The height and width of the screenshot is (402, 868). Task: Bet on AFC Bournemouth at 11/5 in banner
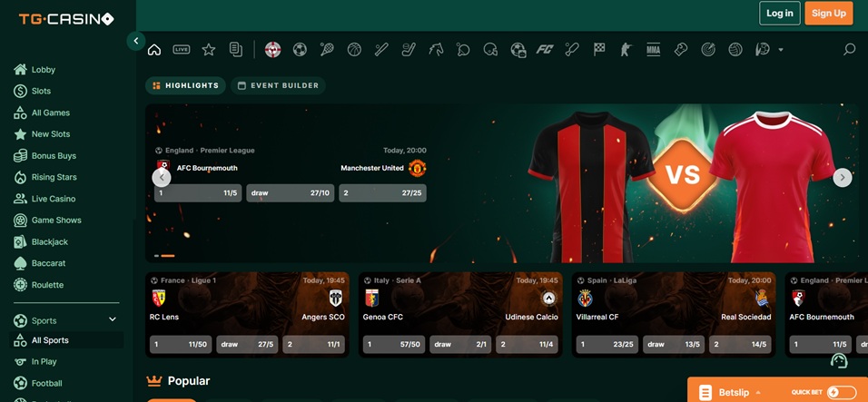(198, 193)
